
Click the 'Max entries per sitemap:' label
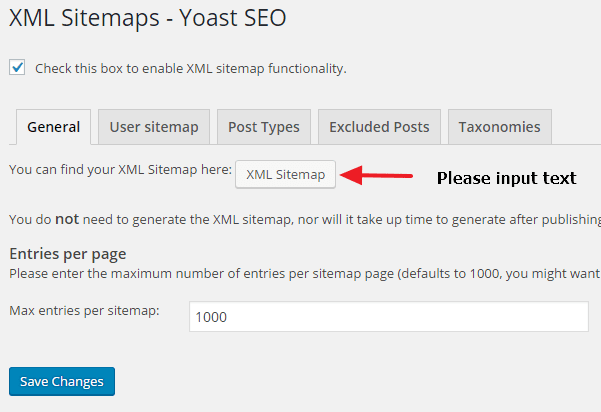pyautogui.click(x=85, y=311)
